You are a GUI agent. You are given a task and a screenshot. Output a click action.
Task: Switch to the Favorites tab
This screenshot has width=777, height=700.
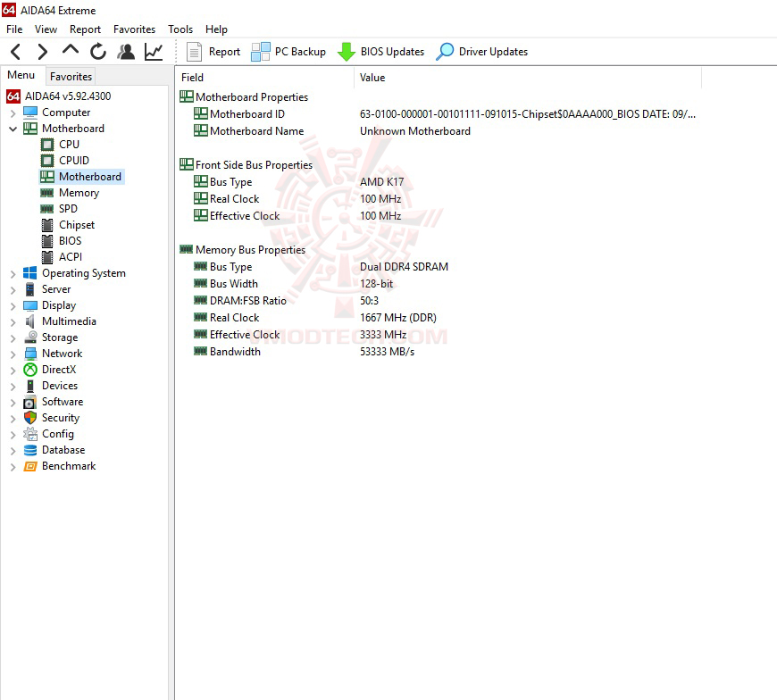coord(71,76)
